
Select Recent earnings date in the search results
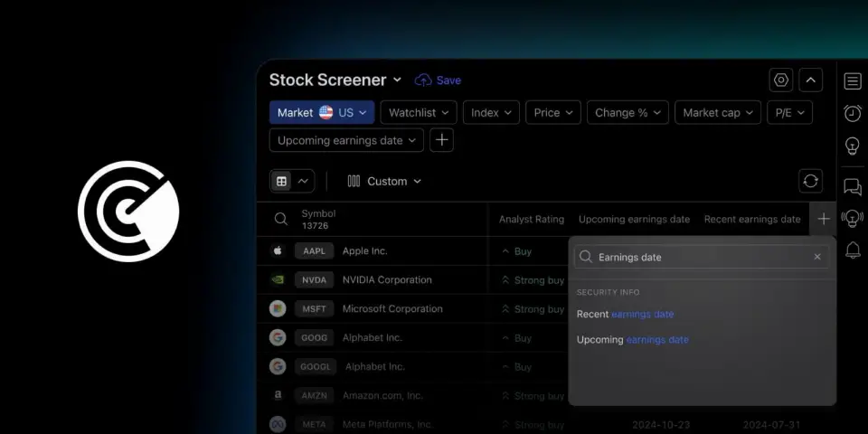tap(625, 314)
